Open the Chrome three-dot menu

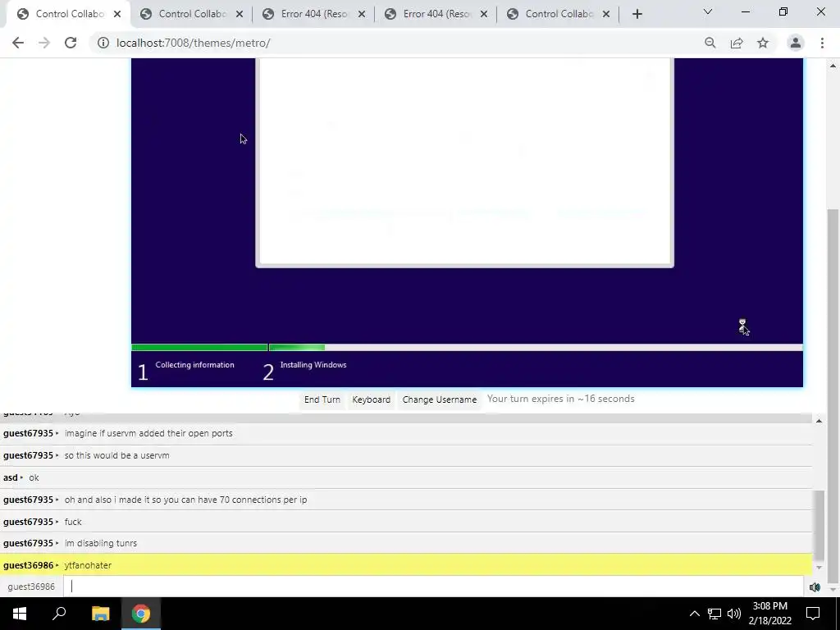click(822, 43)
